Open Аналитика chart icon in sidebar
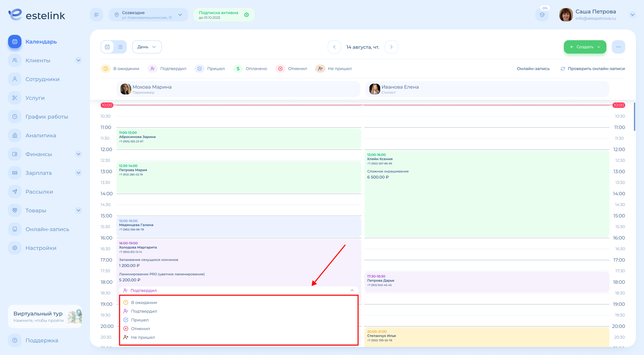 click(15, 135)
